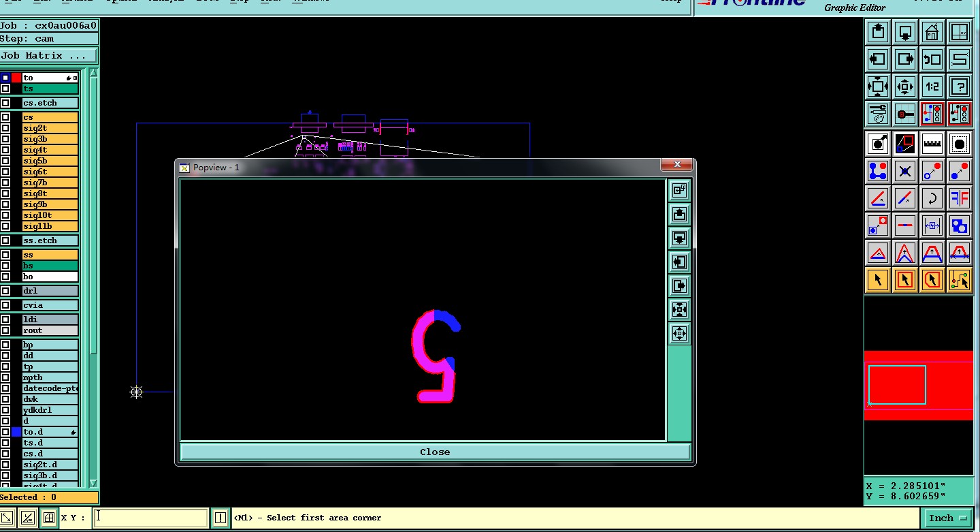Click the layer list scroll-up arrow
980x532 pixels.
tap(93, 73)
